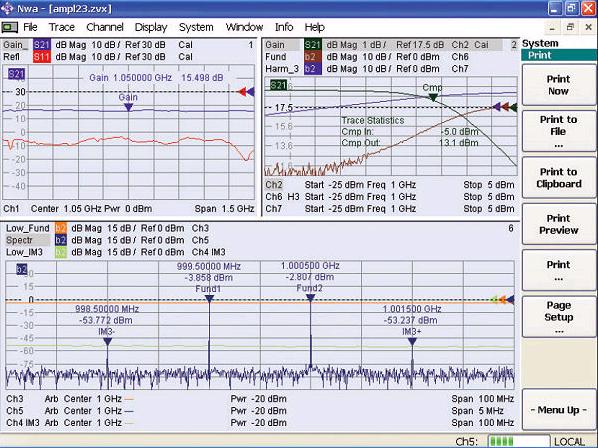598x448 pixels.
Task: Click the light green b2 label for Low_IM3
Action: click(61, 252)
